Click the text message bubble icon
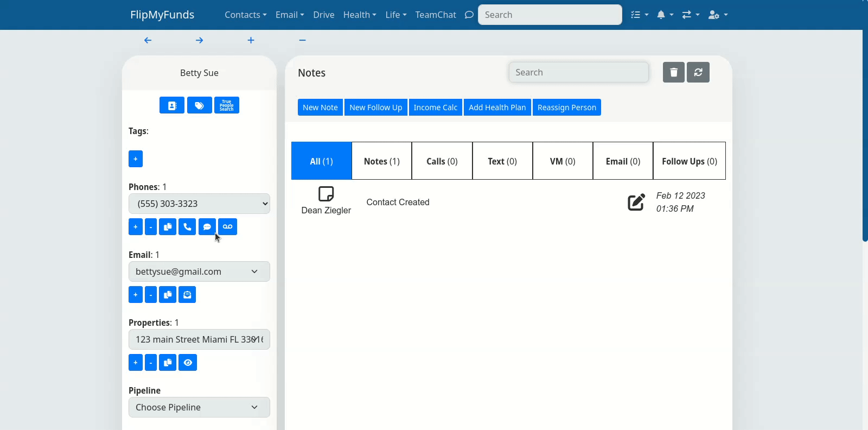Image resolution: width=868 pixels, height=430 pixels. 207,227
